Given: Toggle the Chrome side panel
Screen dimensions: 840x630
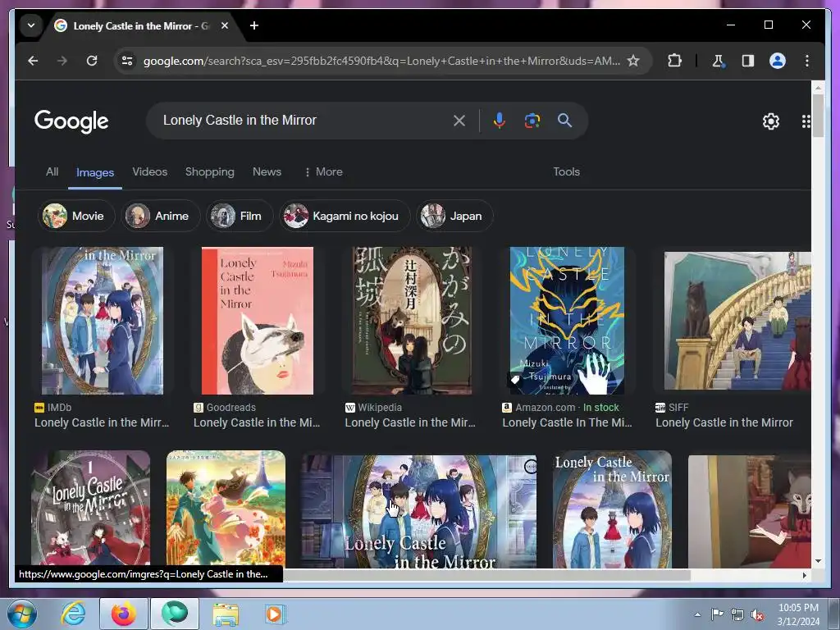Looking at the screenshot, I should (748, 61).
